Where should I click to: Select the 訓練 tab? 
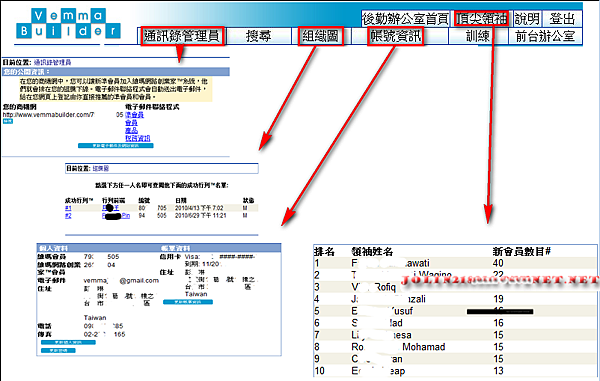pyautogui.click(x=478, y=36)
